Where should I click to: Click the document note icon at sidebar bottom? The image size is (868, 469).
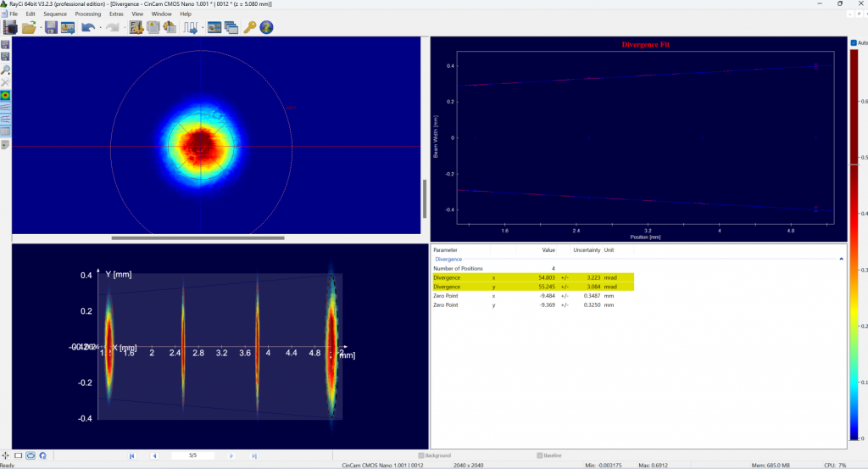(x=6, y=145)
